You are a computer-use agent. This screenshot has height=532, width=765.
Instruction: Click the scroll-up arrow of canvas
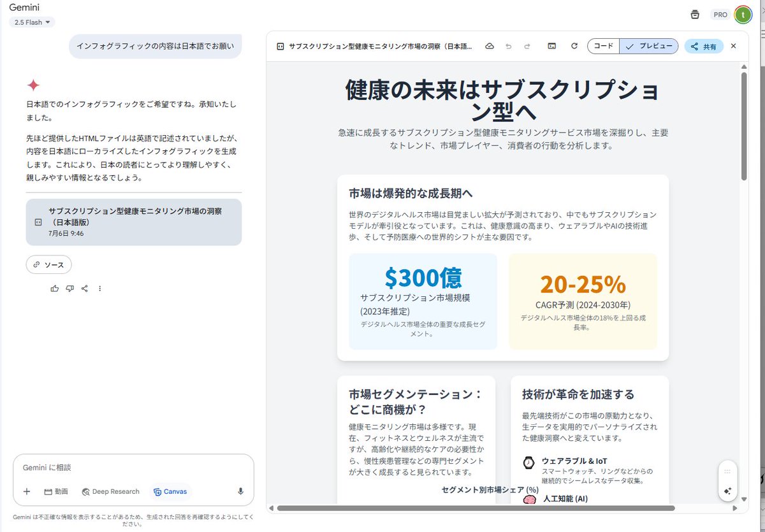coord(744,66)
